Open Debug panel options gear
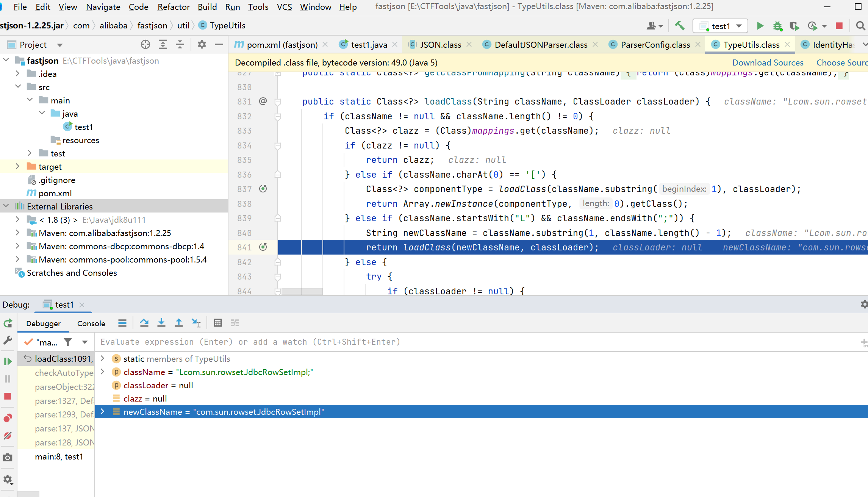The image size is (868, 497). coord(864,304)
